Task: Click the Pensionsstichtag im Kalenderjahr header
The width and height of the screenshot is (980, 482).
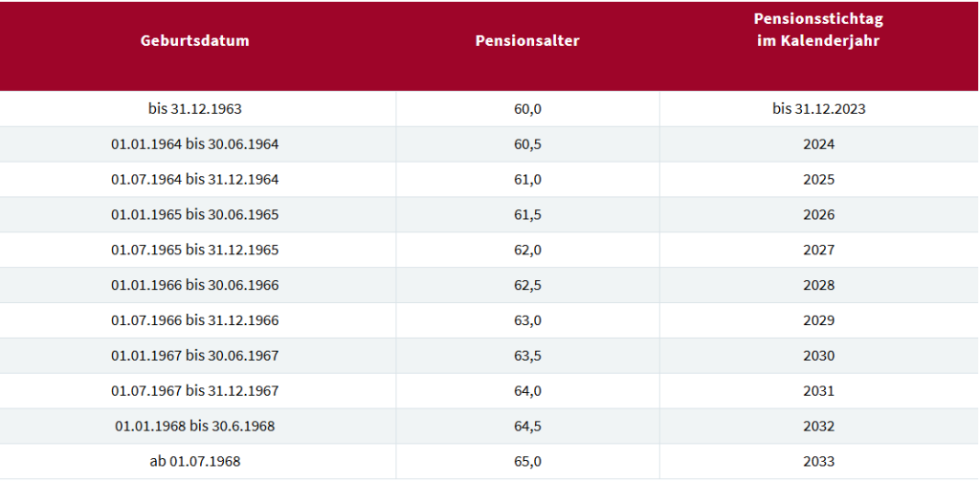Action: pyautogui.click(x=818, y=31)
